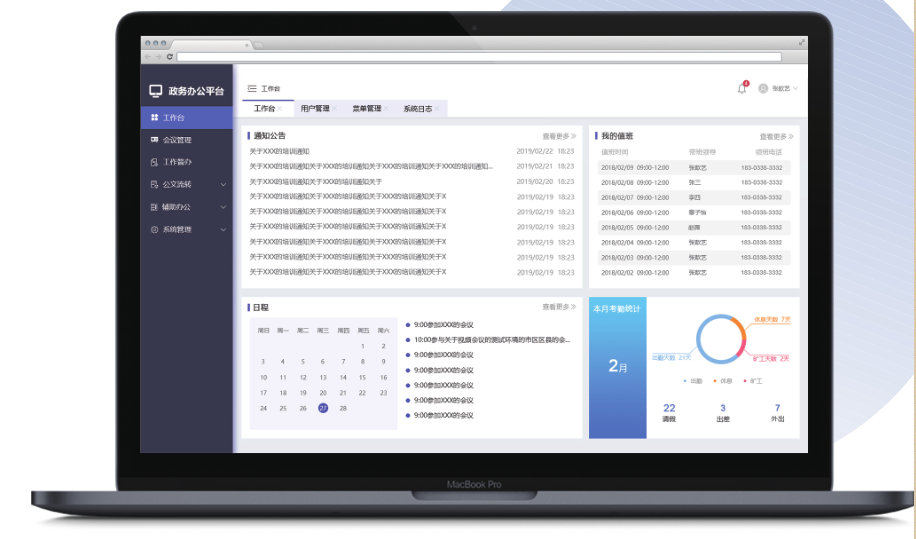
Task: Click the 2018/02/07 duty row with 李四
Action: [x=694, y=197]
